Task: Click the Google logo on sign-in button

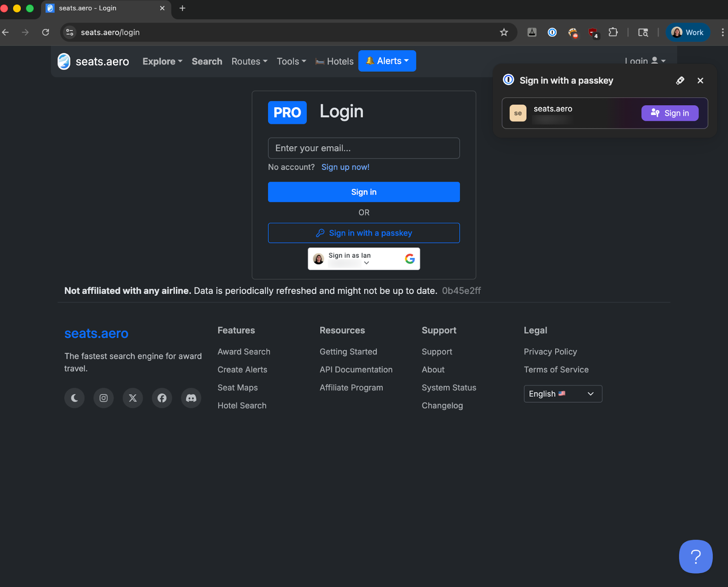Action: 410,258
